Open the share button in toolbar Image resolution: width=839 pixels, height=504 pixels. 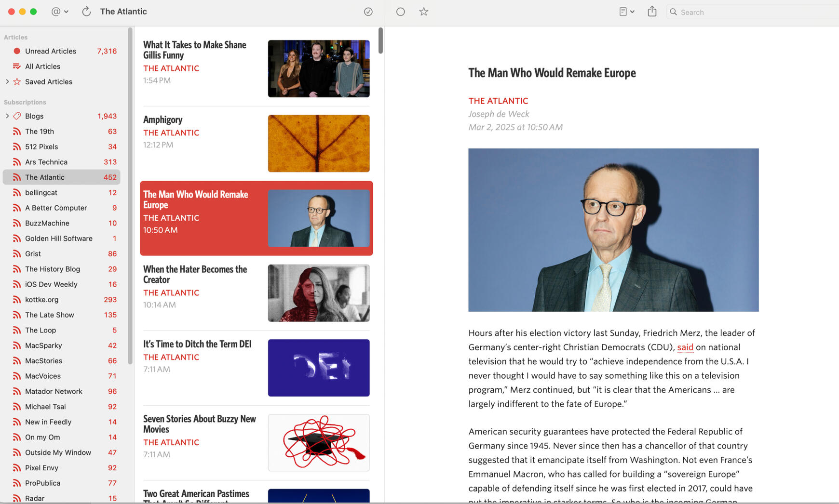click(652, 12)
